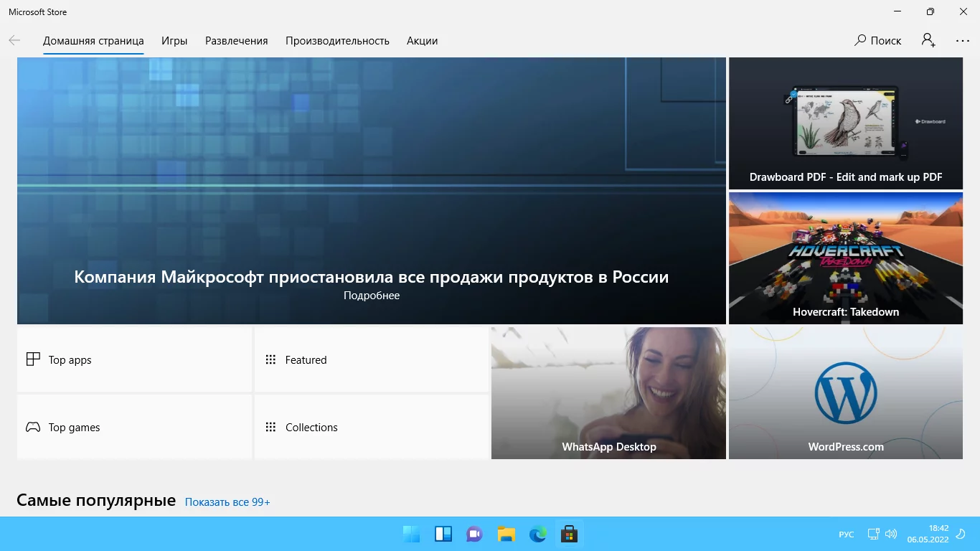980x551 pixels.
Task: Open the Развлечения tab
Action: coord(236,41)
